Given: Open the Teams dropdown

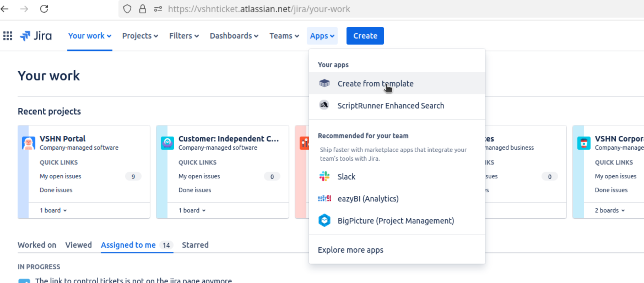Looking at the screenshot, I should pos(284,36).
